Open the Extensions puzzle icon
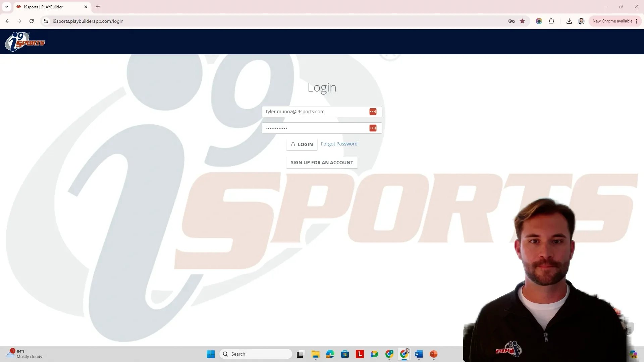Image resolution: width=644 pixels, height=362 pixels. [551, 21]
